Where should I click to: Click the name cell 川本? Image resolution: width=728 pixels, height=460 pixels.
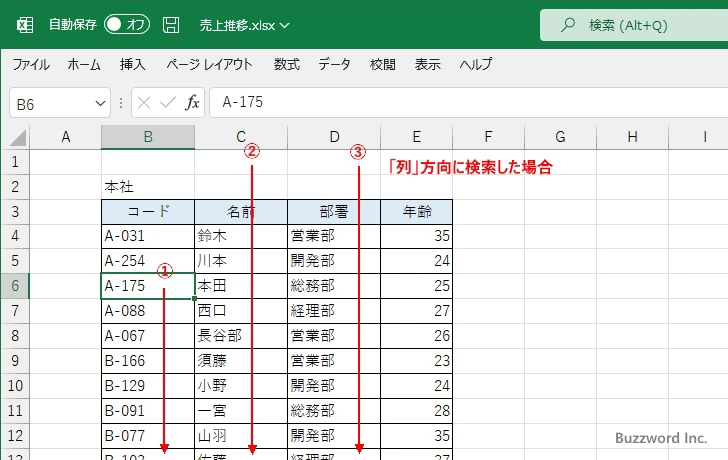tap(241, 261)
